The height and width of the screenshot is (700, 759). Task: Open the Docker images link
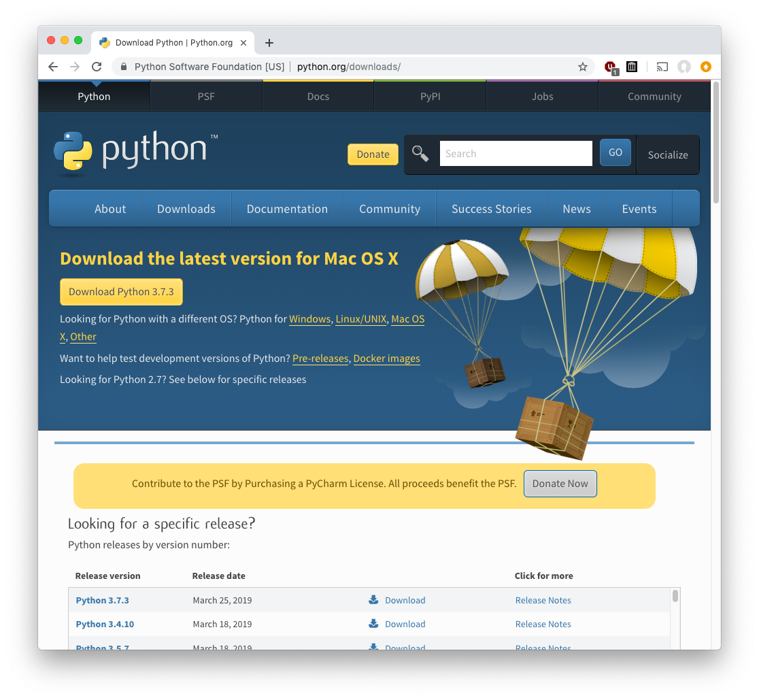(387, 359)
